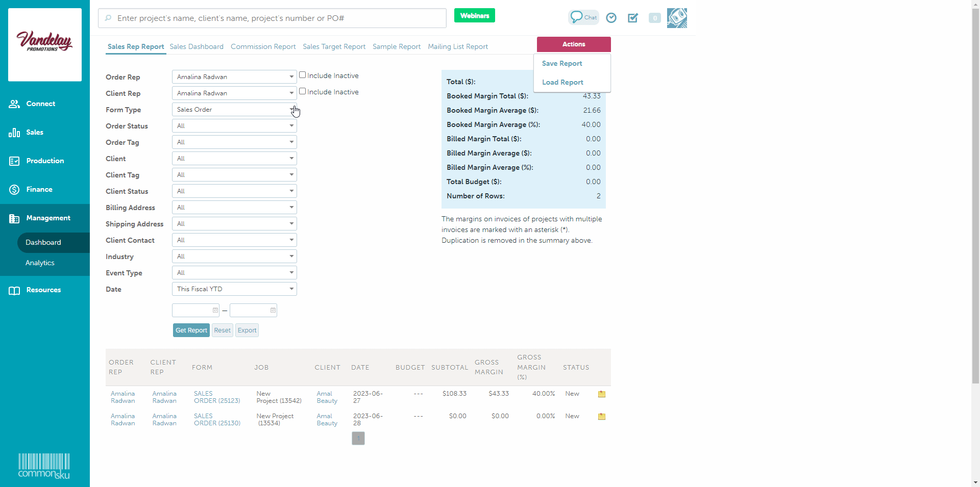The height and width of the screenshot is (487, 980).
Task: Click the Get Report button
Action: 191,330
